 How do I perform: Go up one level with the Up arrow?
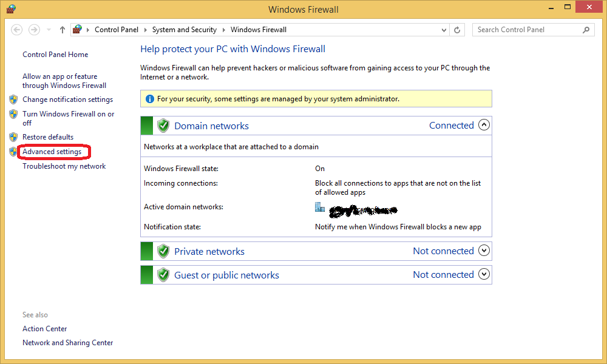63,30
